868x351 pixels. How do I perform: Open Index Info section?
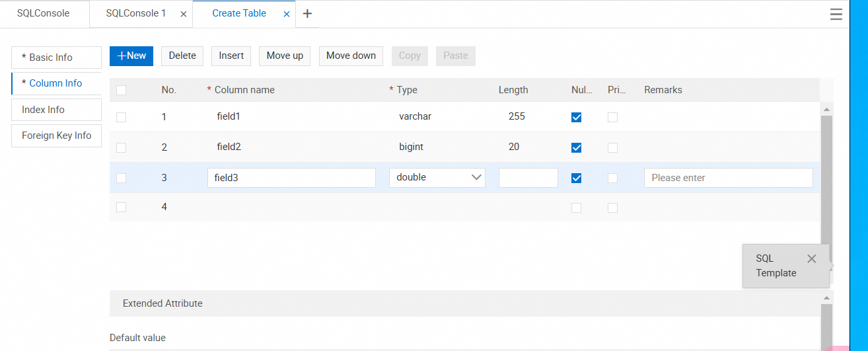click(56, 110)
